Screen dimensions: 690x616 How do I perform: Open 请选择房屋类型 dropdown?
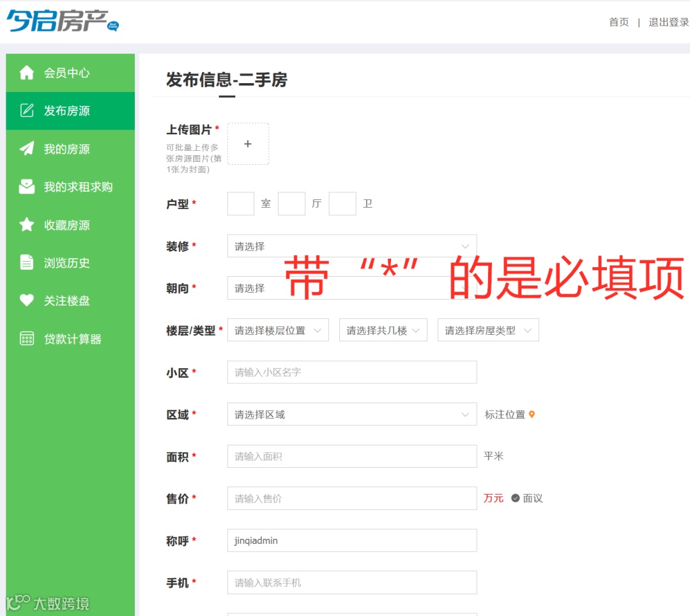pyautogui.click(x=489, y=330)
